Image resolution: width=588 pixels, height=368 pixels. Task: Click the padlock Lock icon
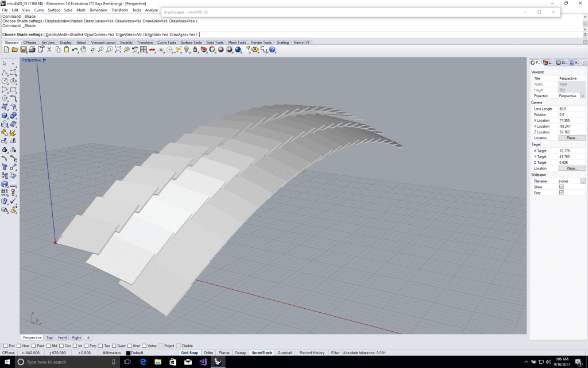[x=195, y=49]
